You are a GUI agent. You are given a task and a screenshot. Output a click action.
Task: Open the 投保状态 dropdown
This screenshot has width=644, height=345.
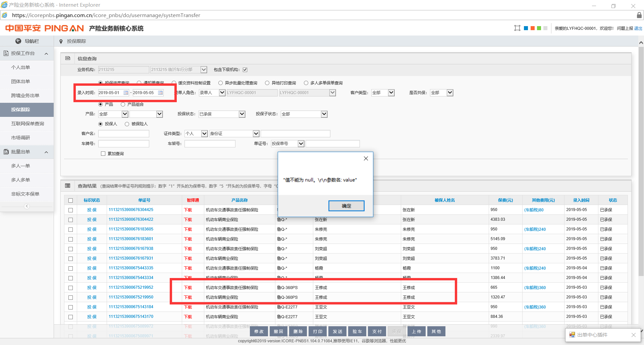242,114
